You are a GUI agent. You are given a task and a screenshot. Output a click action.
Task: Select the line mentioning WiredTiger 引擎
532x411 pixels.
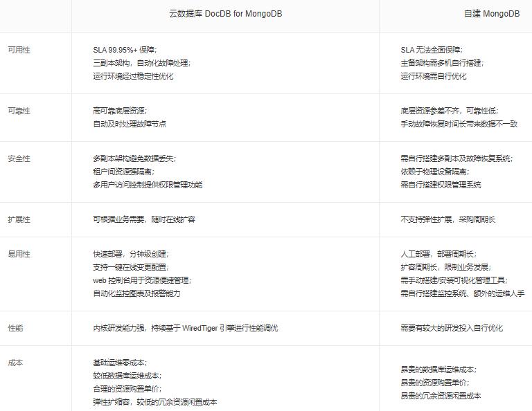(x=185, y=329)
